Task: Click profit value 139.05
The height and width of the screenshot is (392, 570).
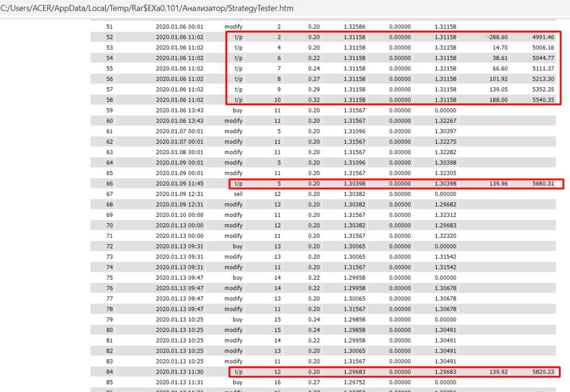Action: (499, 89)
